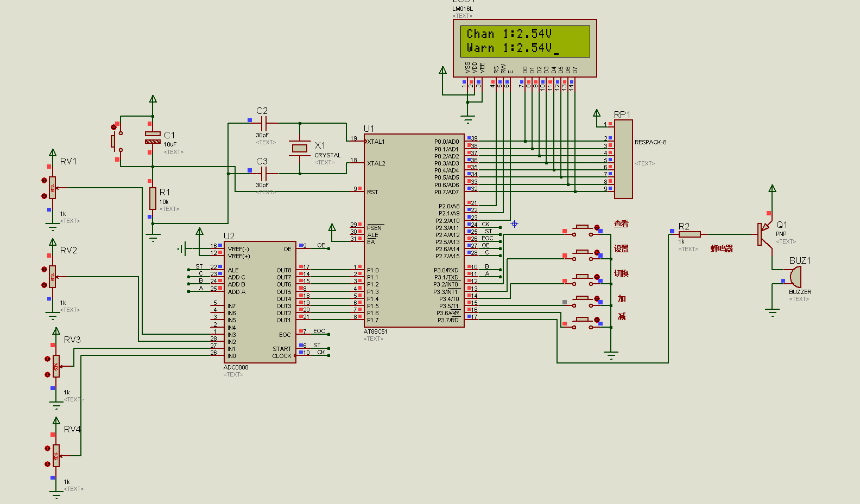Click the 'Chan 1:2.54V' LCD line
This screenshot has height=504, width=860.
tap(509, 34)
